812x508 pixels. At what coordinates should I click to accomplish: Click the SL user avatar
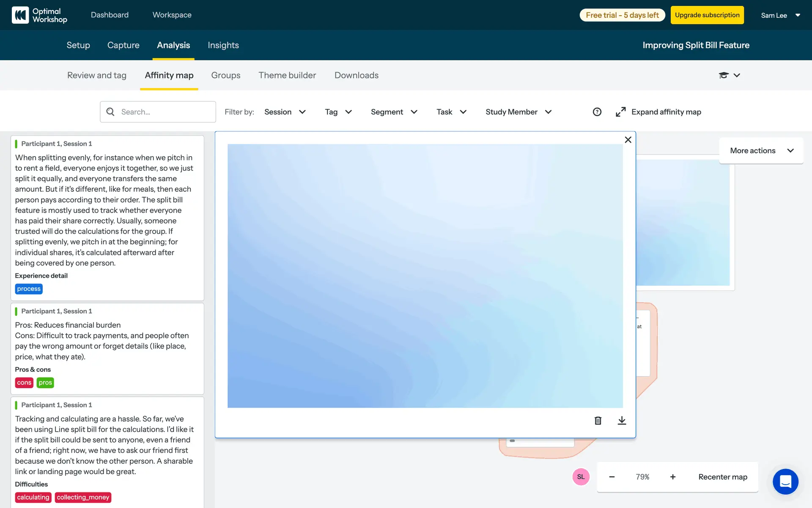click(581, 477)
